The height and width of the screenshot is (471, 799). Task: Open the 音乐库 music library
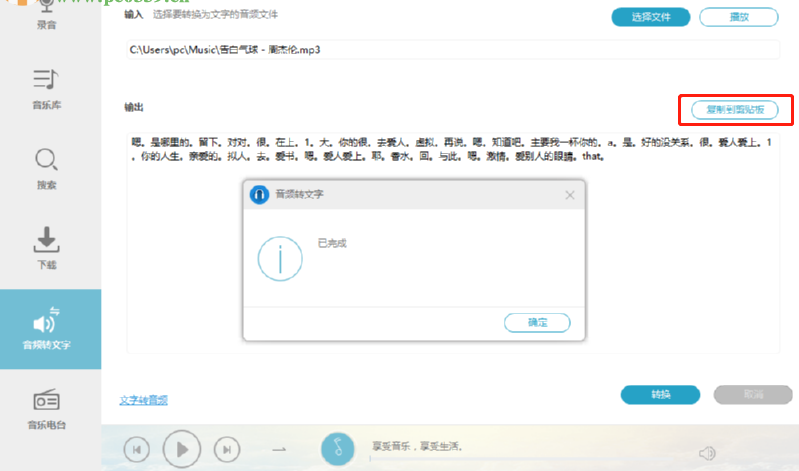click(x=46, y=89)
